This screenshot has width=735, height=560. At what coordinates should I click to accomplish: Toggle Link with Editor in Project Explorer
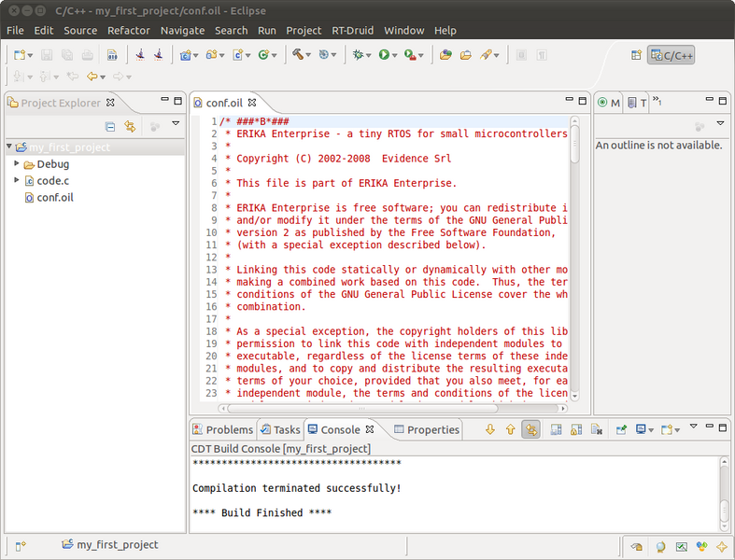(130, 127)
